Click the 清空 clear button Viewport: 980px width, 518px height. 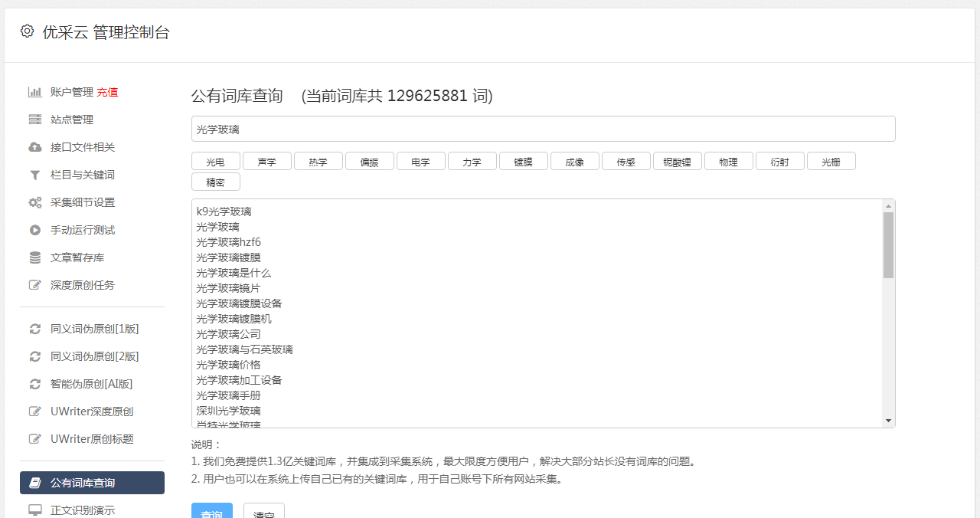pos(263,513)
